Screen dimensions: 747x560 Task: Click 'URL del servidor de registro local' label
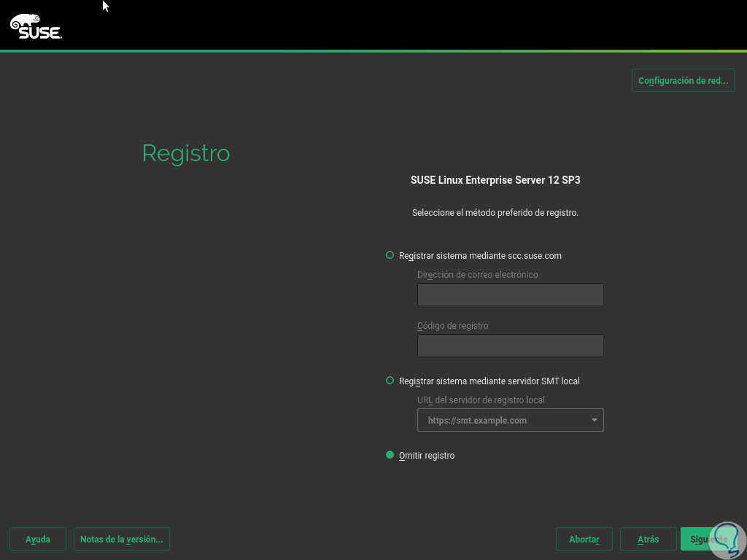481,400
